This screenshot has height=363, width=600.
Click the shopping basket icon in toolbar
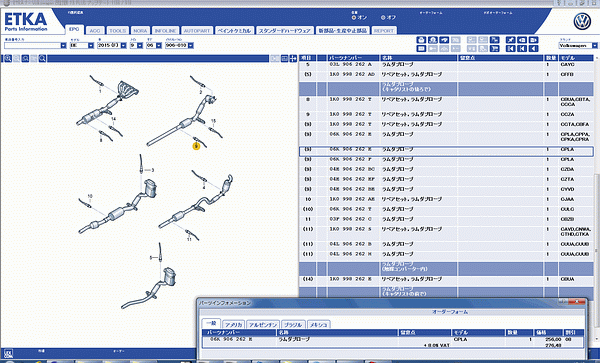click(x=421, y=40)
